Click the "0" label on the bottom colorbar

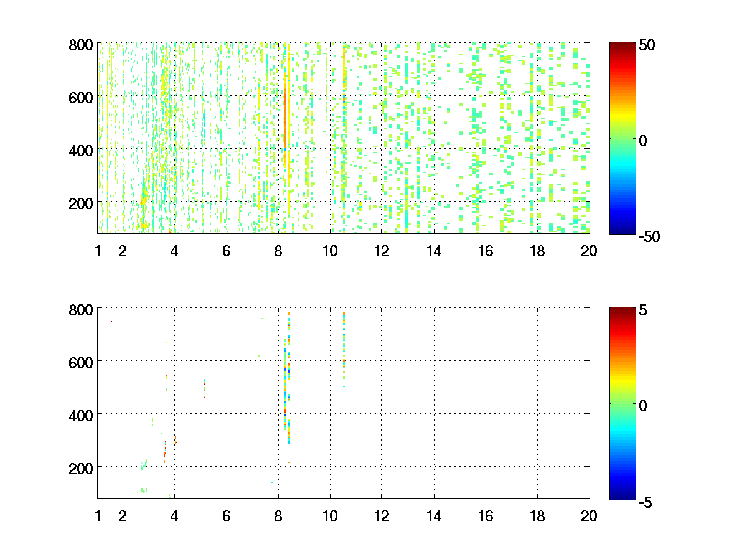coord(644,406)
